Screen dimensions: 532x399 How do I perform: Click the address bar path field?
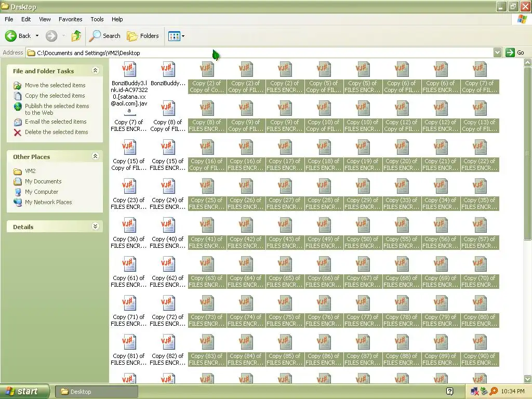point(260,52)
